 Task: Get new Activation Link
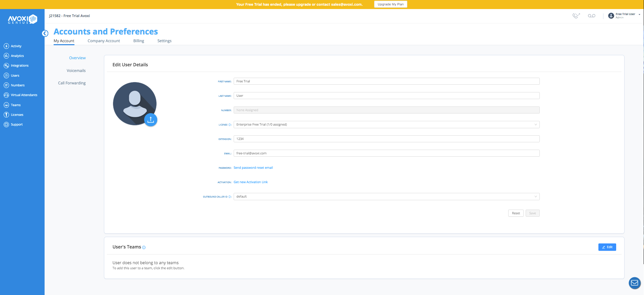pos(251,182)
